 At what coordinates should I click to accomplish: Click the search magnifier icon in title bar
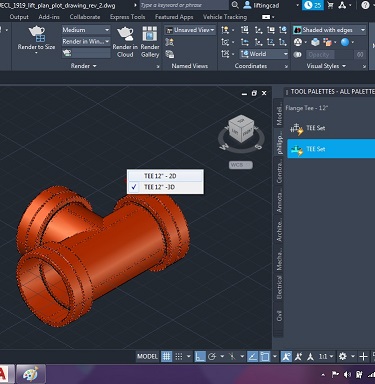235,5
